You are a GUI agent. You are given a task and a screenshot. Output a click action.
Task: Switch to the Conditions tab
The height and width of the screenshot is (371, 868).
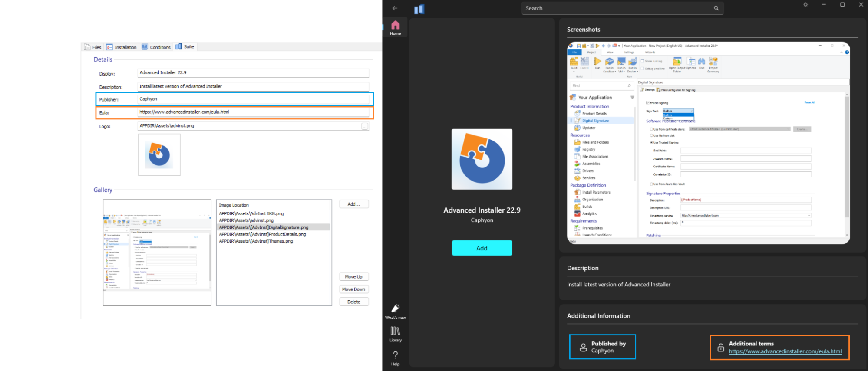click(156, 47)
